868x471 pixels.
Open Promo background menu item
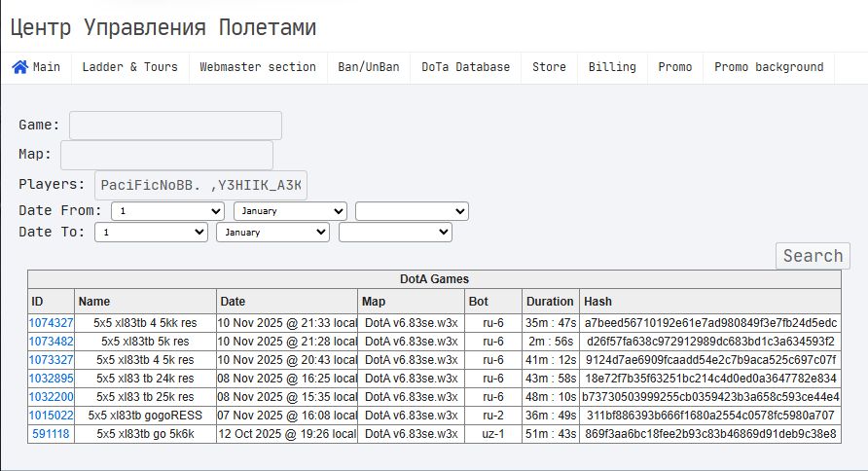click(x=769, y=67)
